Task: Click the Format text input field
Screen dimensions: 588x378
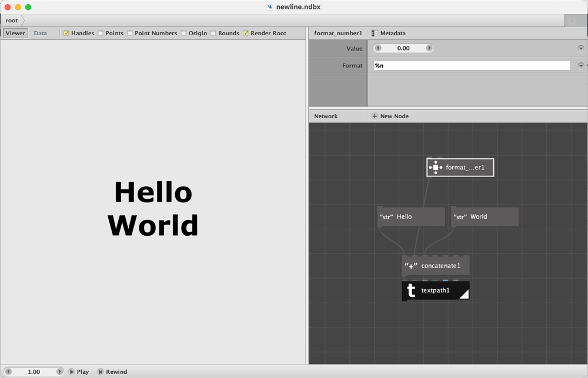Action: (x=472, y=66)
